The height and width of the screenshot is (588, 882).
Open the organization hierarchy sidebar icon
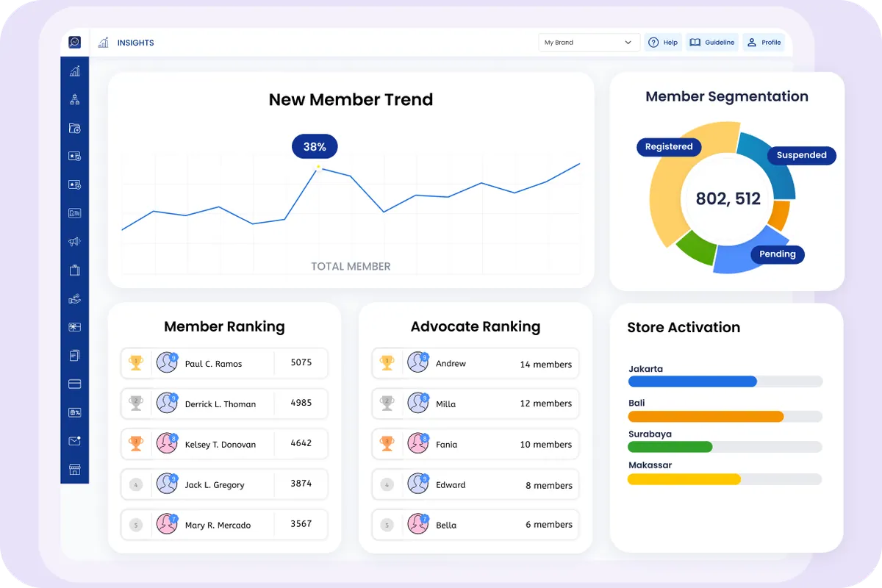click(74, 99)
